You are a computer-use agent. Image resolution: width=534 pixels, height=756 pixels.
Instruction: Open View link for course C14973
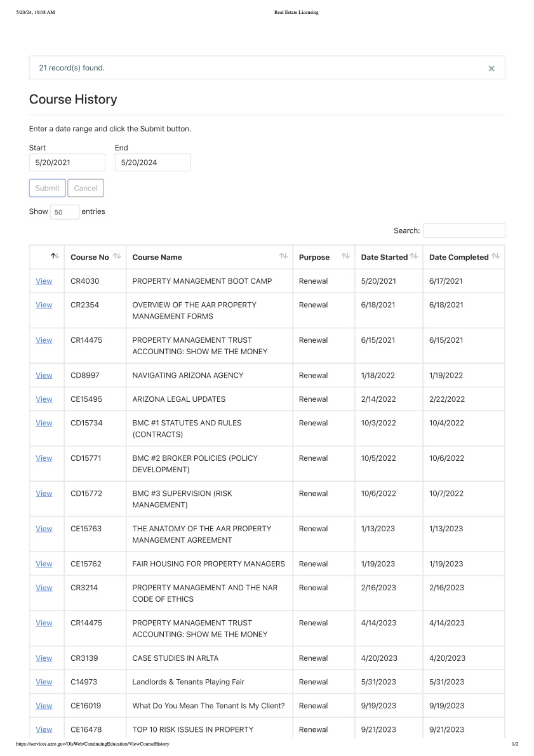pos(44,682)
